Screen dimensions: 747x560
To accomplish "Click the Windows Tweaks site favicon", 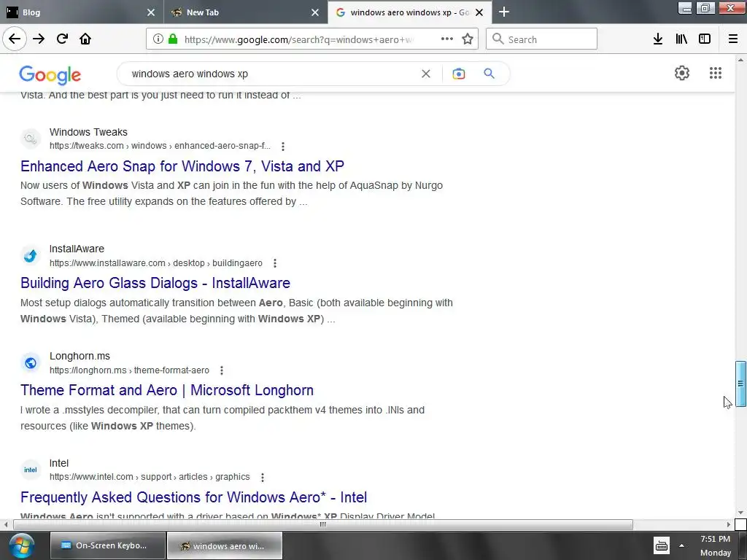I will [31, 139].
